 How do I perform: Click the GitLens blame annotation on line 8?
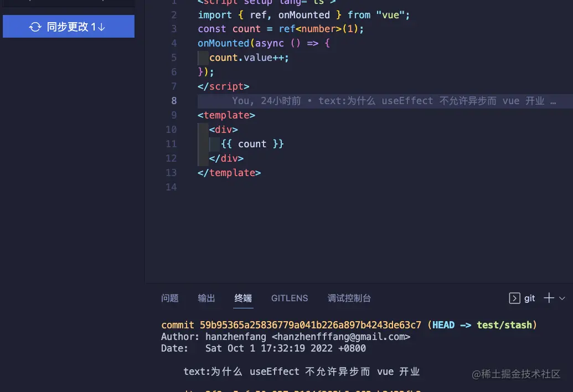click(394, 101)
